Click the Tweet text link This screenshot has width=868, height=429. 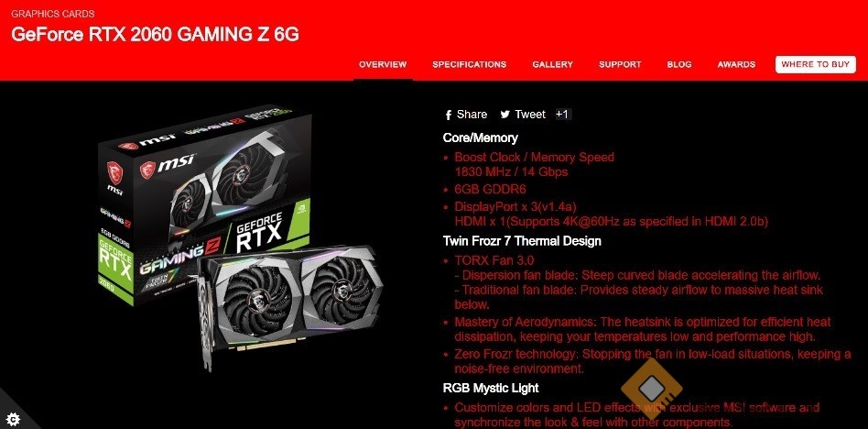[530, 115]
